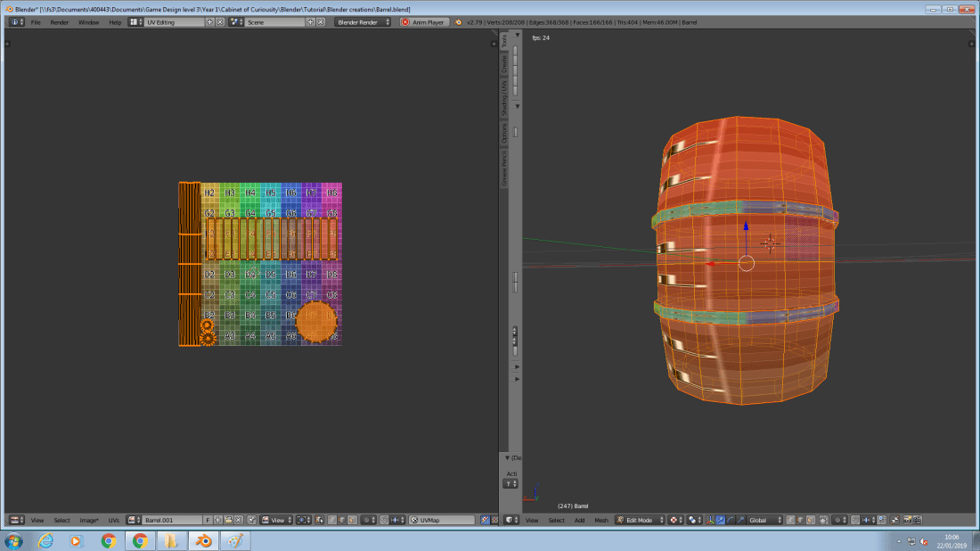
Task: Toggle fake user F for Barrel.001 image
Action: coord(208,520)
